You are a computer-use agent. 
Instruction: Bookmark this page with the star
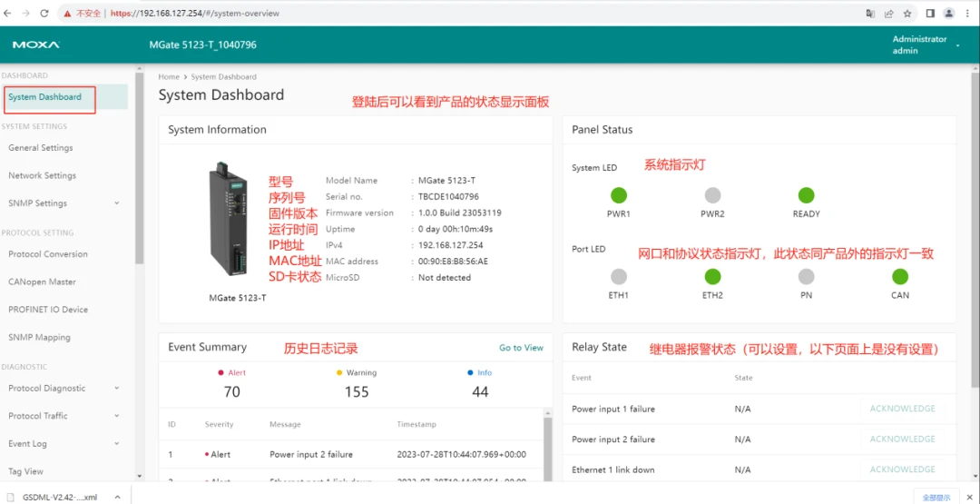[x=906, y=13]
